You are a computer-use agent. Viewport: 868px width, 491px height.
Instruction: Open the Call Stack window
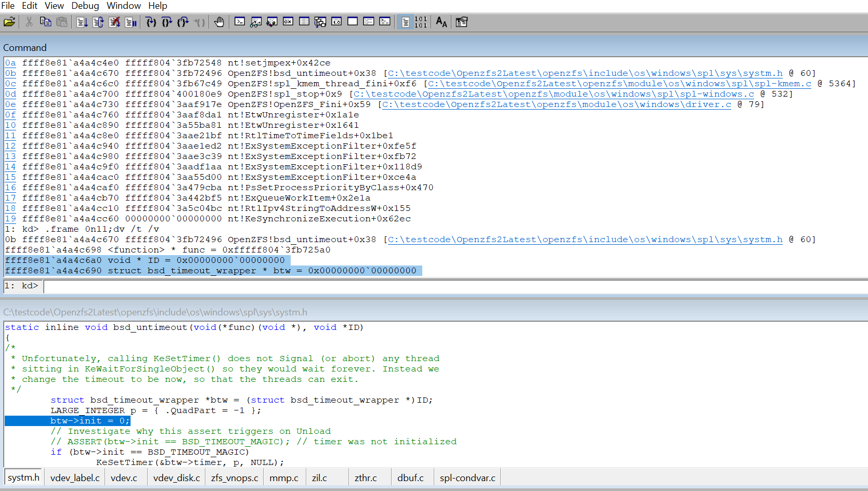(x=320, y=22)
